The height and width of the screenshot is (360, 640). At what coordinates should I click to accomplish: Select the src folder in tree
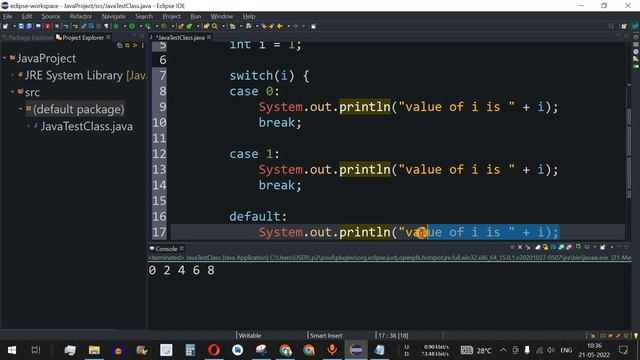tap(32, 93)
